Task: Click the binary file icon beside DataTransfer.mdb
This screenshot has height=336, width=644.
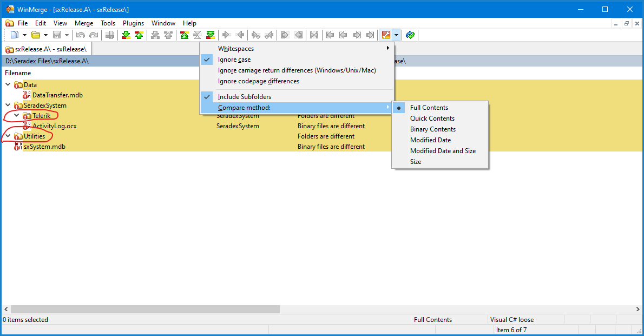Action: [27, 95]
